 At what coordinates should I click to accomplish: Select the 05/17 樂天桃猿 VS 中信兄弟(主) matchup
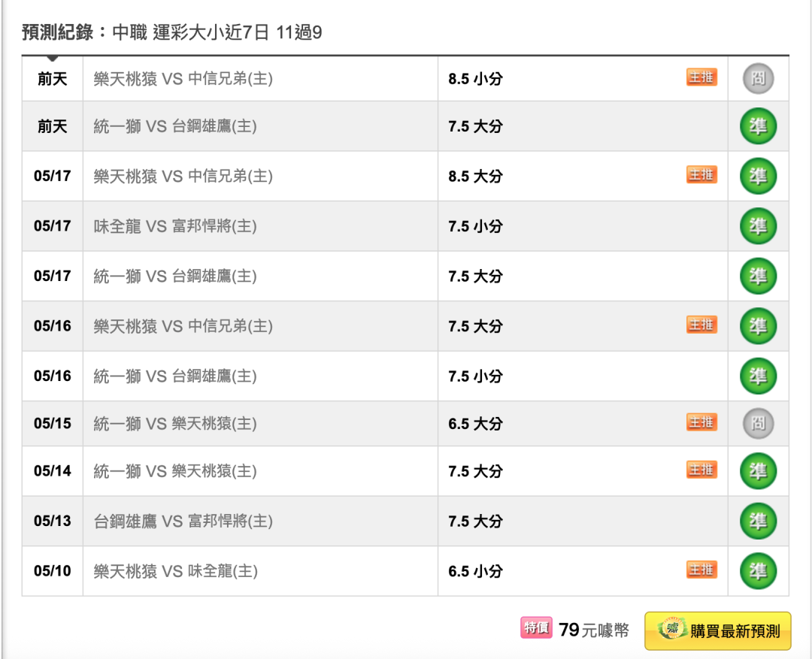pos(183,176)
